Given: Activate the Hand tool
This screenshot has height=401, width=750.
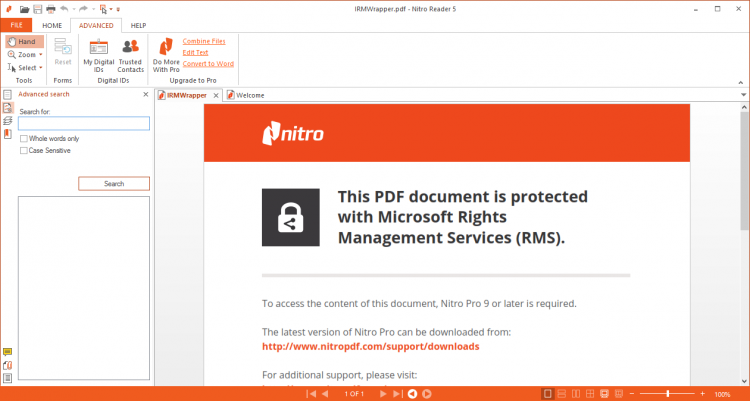Looking at the screenshot, I should pyautogui.click(x=24, y=42).
